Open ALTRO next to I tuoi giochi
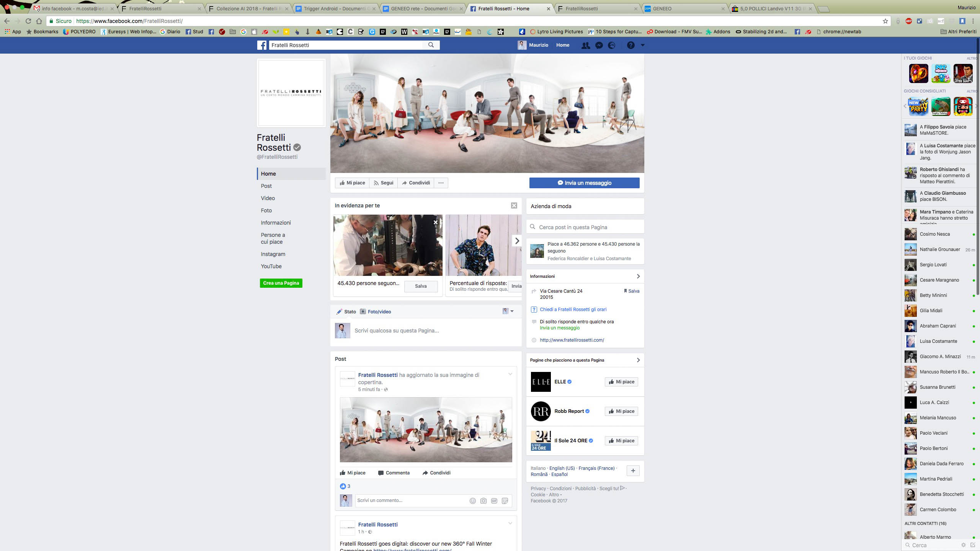The image size is (980, 551). click(x=972, y=58)
